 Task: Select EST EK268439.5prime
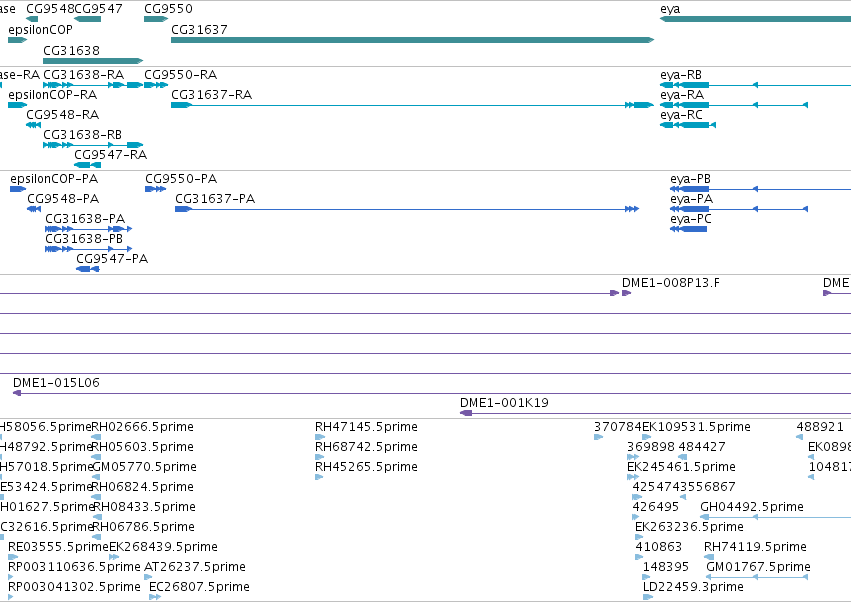point(114,557)
